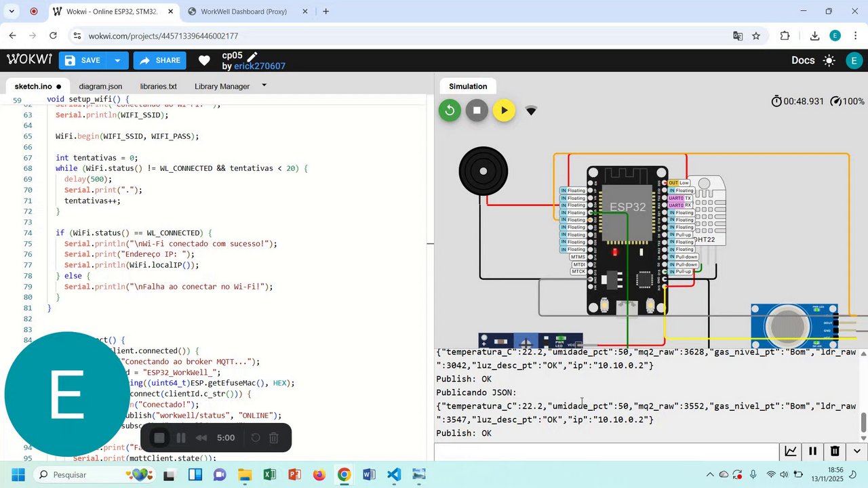Click the buzzer component in the diagram

483,171
